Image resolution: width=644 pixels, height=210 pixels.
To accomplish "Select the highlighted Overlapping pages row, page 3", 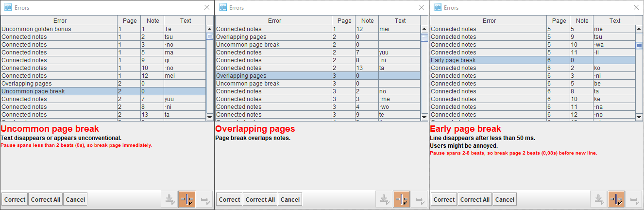I will 318,76.
